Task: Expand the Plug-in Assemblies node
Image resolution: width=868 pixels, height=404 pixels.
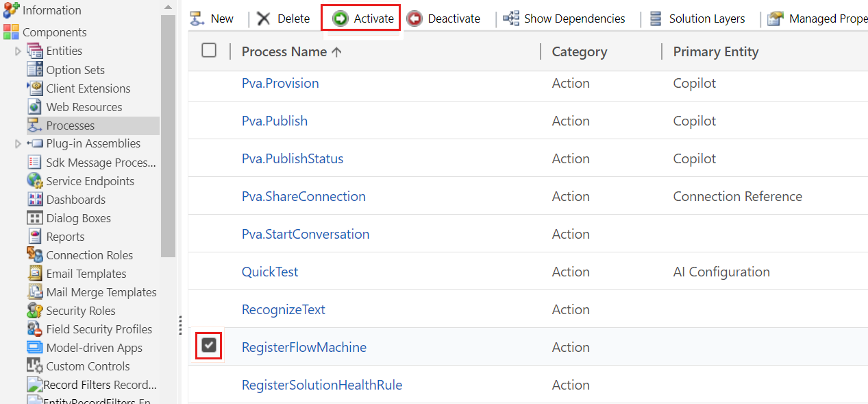Action: [18, 144]
